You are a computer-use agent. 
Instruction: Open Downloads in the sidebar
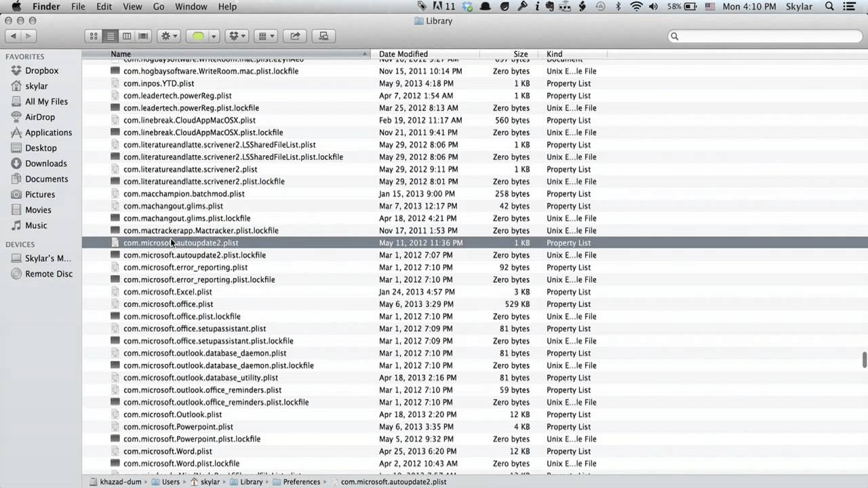click(46, 163)
